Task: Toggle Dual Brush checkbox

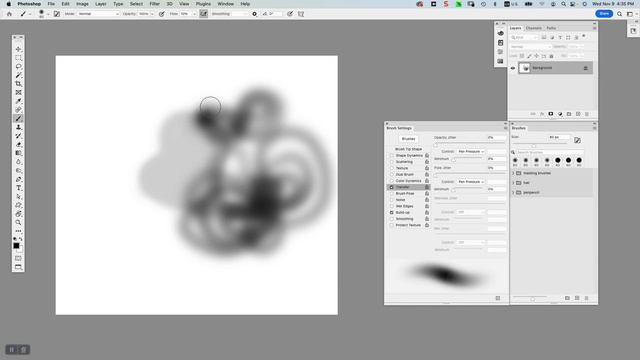Action: 391,174
